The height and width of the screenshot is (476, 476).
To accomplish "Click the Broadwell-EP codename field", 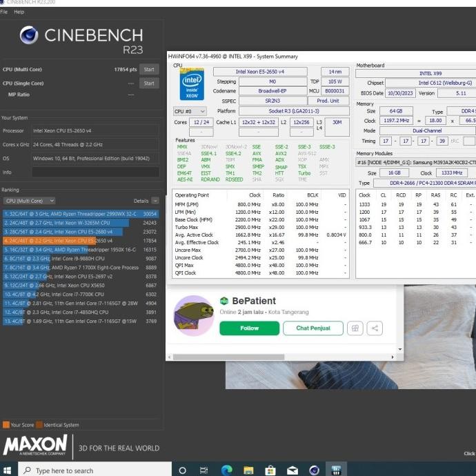I will (x=272, y=91).
